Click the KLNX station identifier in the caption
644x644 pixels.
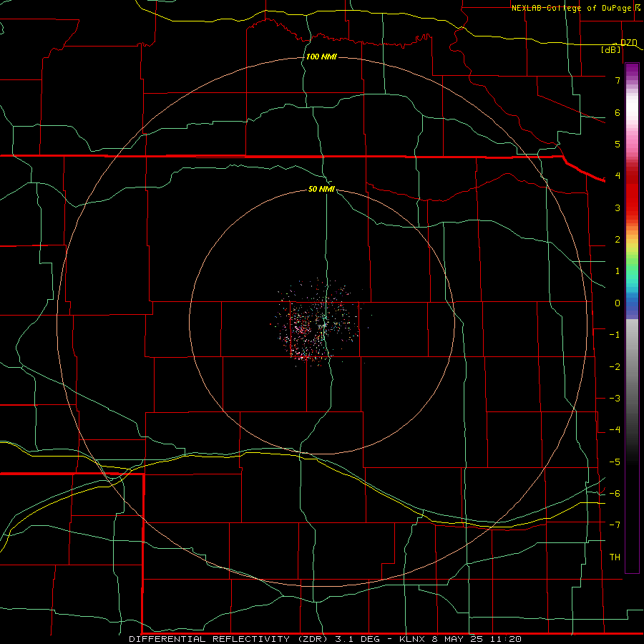click(x=412, y=639)
